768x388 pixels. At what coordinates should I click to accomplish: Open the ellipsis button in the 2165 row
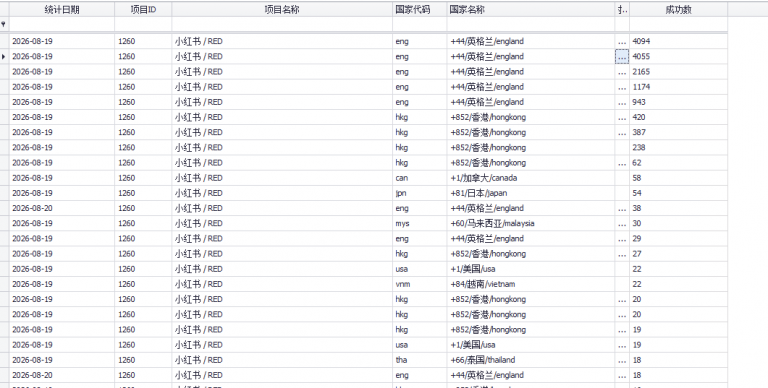[x=623, y=72]
